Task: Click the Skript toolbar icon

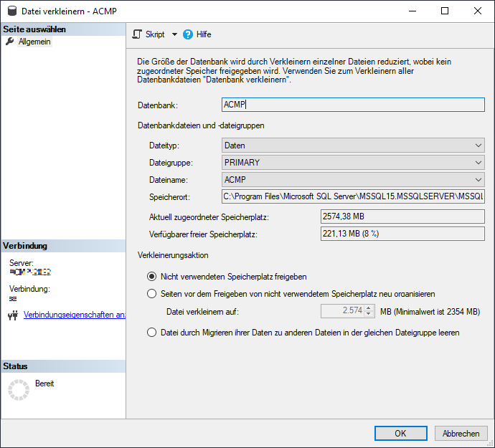Action: [138, 34]
